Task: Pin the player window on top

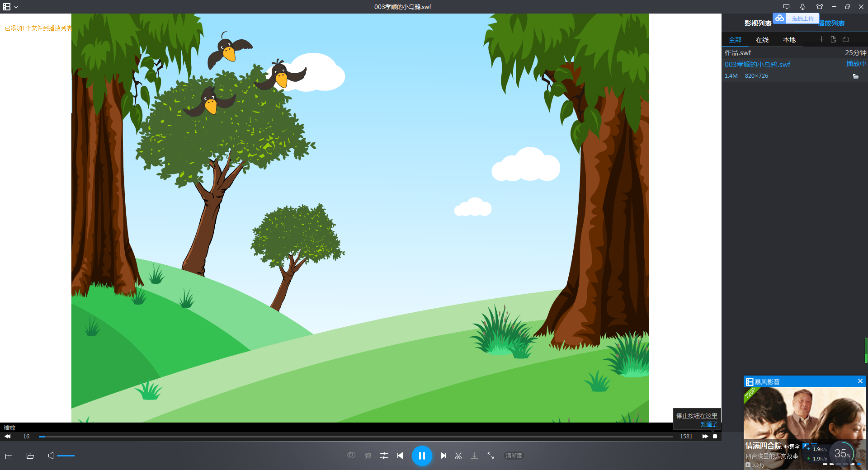Action: pyautogui.click(x=802, y=7)
